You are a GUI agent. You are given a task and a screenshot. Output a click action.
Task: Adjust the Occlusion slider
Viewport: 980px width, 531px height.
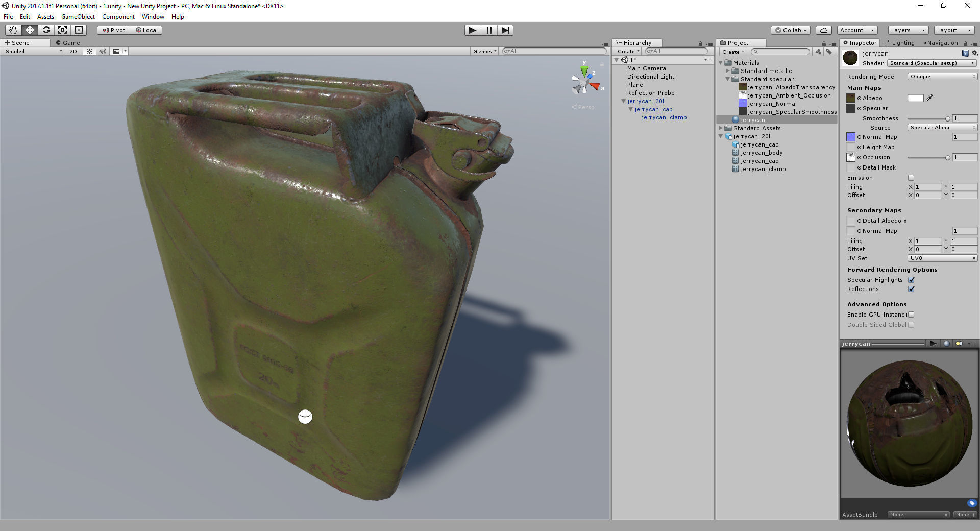928,157
